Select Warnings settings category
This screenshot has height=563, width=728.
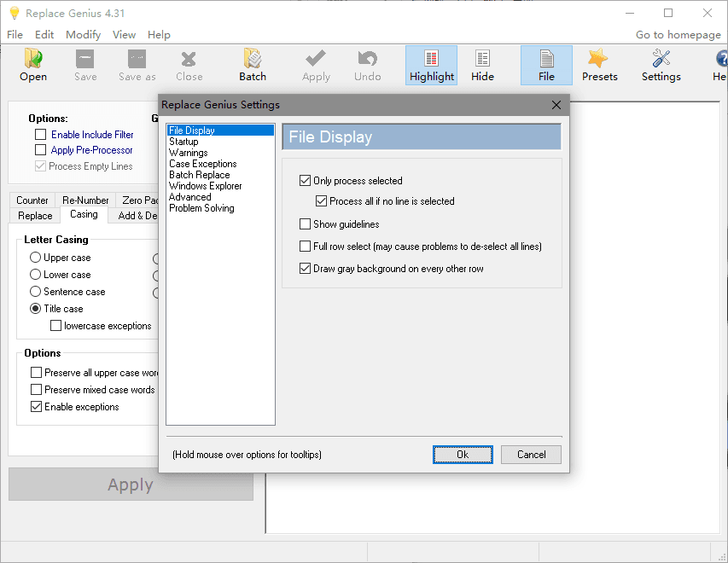click(220, 153)
